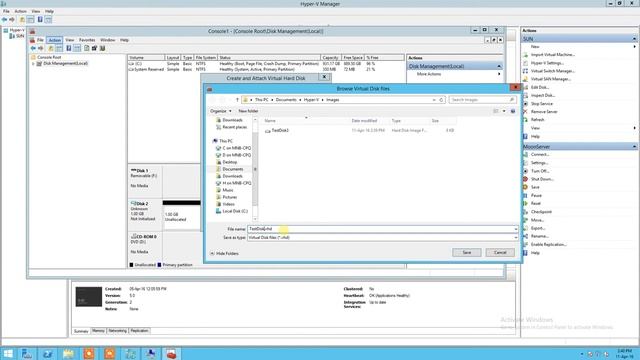Click the Up one level arrow in dialog

tap(237, 100)
